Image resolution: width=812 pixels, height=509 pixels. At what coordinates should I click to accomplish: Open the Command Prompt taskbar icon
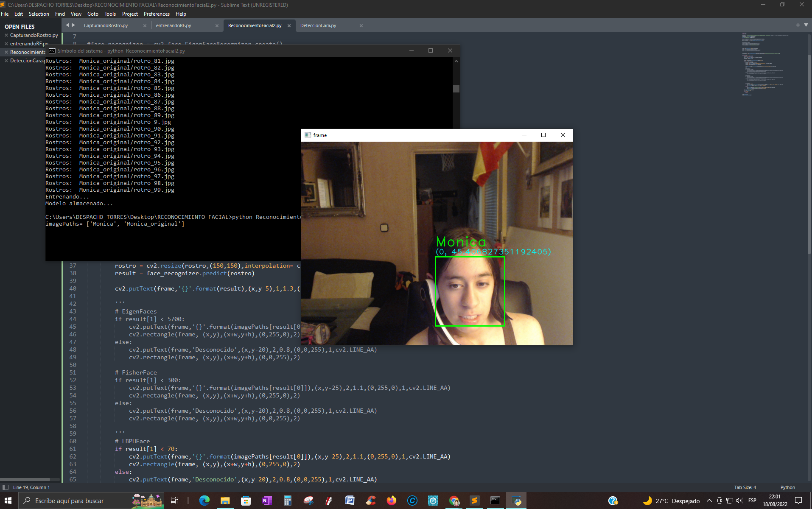coord(495,501)
